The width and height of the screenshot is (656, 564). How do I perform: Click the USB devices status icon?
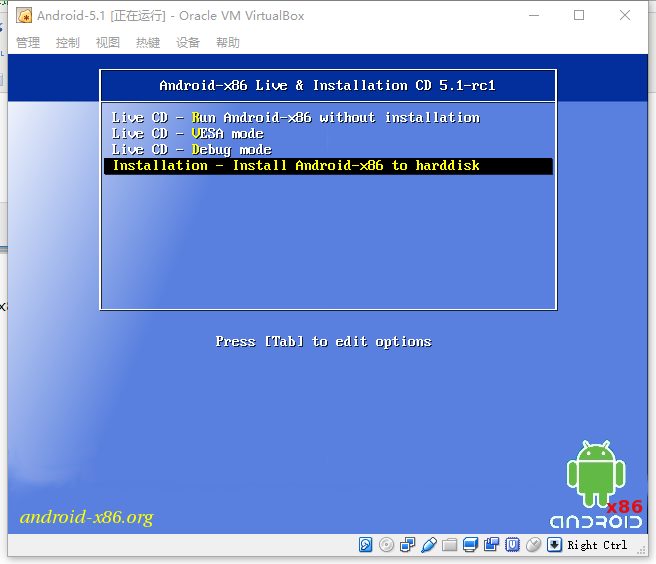coord(429,545)
